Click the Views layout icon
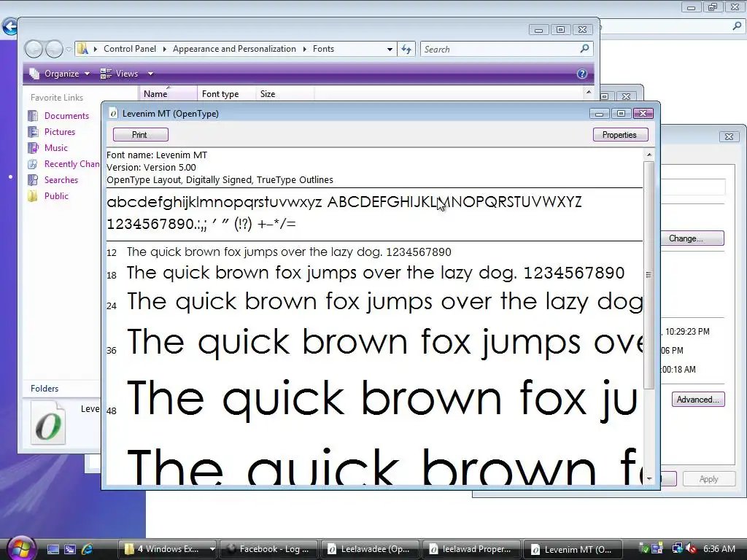Screen dimensions: 747x560 coord(106,74)
